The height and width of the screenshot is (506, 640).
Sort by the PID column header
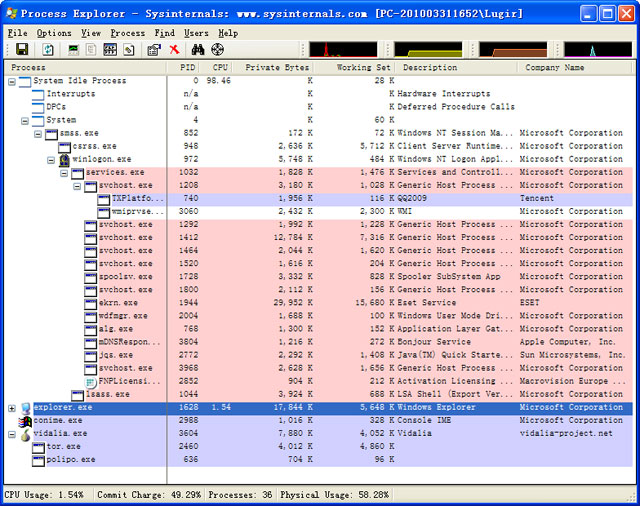coord(182,67)
